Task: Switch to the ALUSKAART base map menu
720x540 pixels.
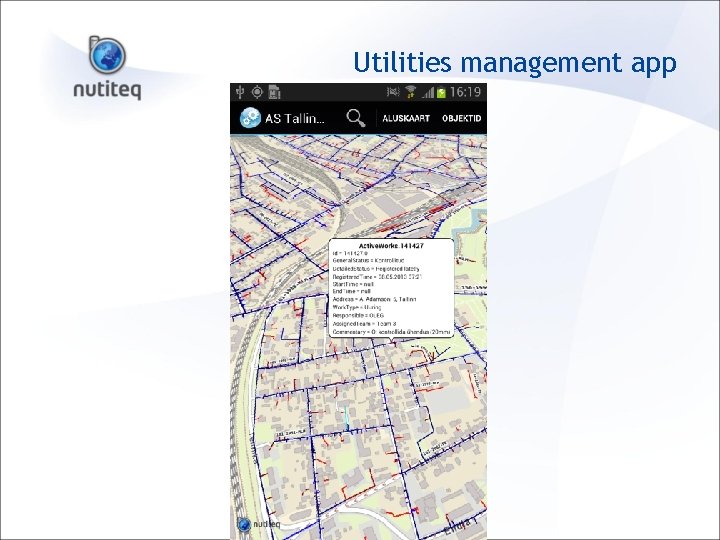Action: click(x=406, y=118)
